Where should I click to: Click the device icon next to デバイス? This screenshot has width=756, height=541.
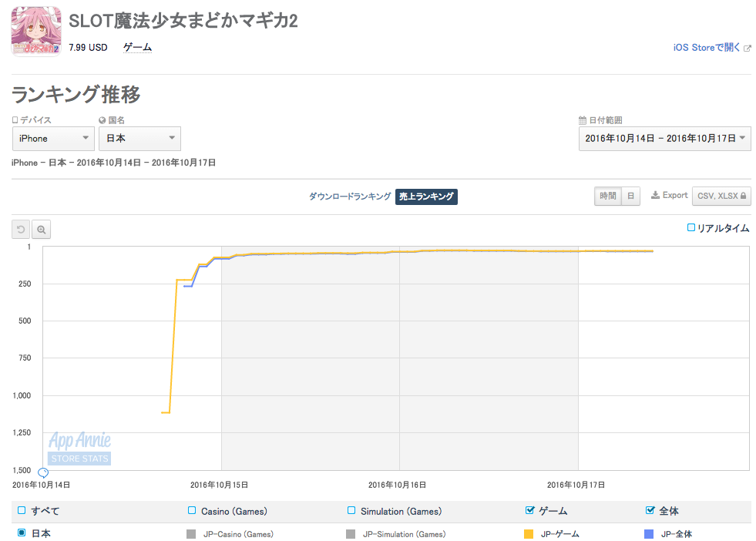point(15,119)
